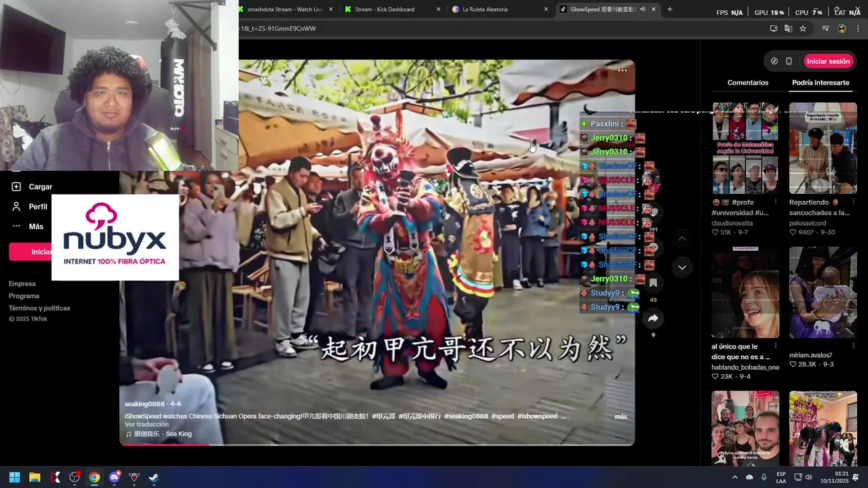This screenshot has width=868, height=488.
Task: Open Discord from the taskbar
Action: click(114, 477)
